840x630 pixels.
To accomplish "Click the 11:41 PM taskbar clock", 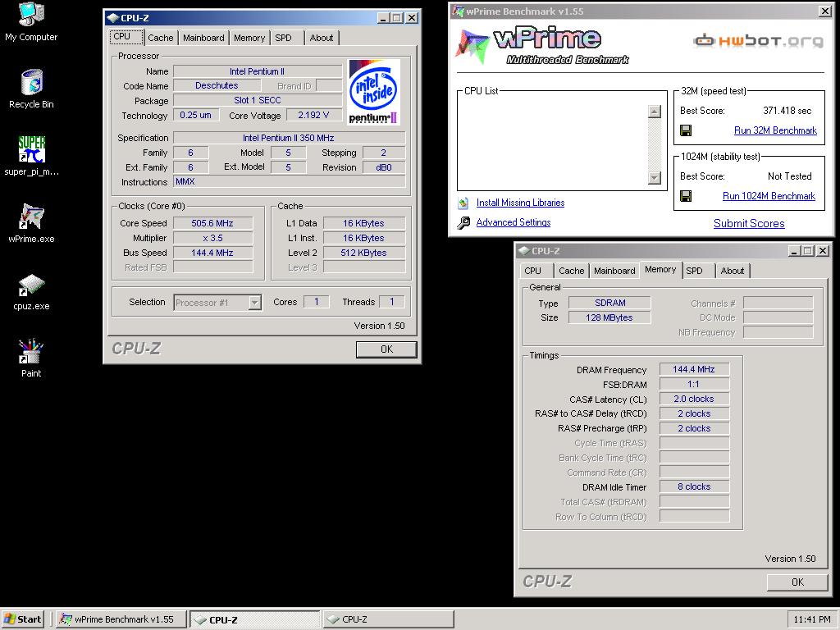I will pyautogui.click(x=811, y=619).
